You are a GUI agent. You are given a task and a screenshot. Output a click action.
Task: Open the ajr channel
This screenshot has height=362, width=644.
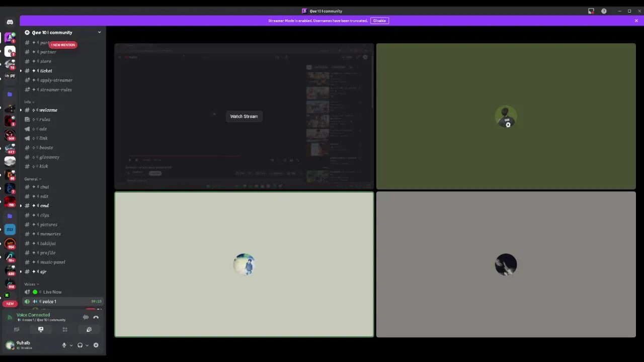point(62,271)
